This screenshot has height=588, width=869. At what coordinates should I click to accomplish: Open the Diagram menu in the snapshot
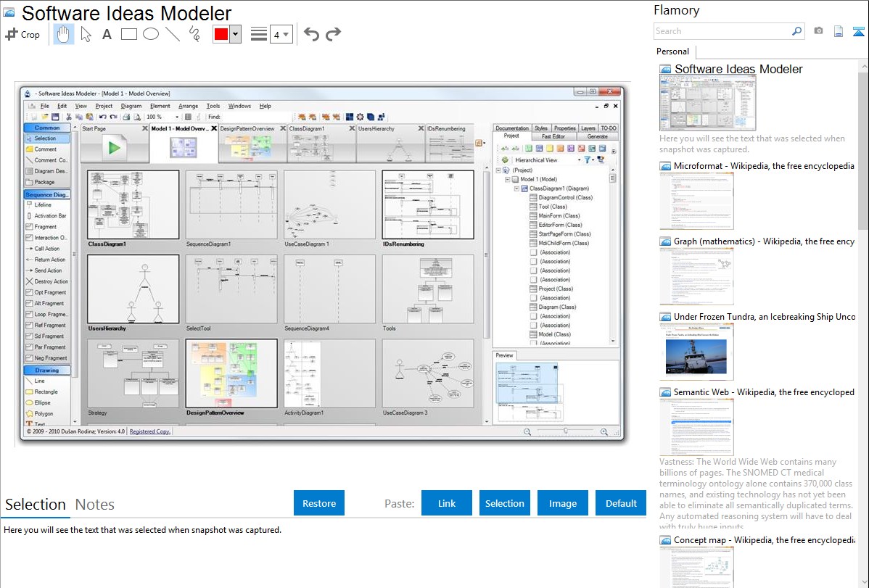coord(131,106)
